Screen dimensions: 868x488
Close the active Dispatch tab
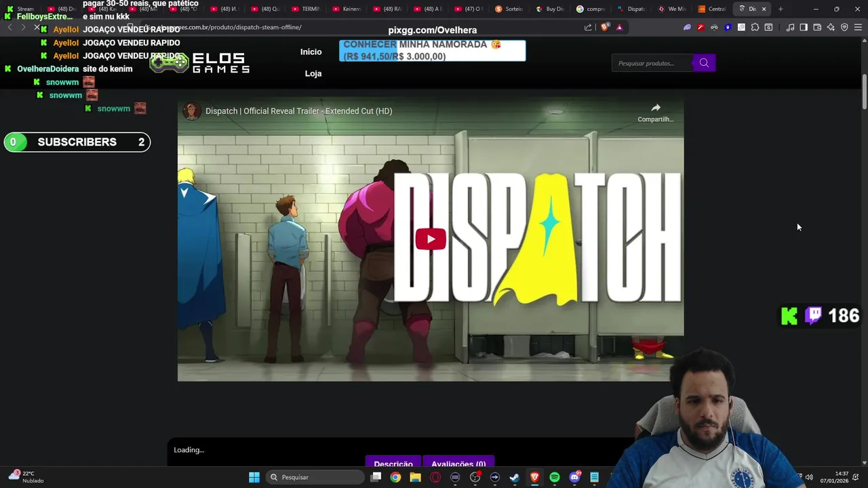[764, 9]
